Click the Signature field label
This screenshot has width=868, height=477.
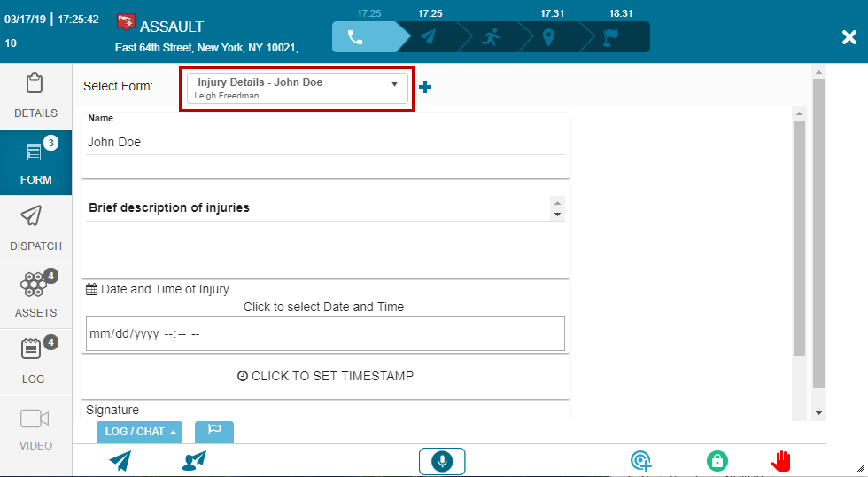pos(112,410)
